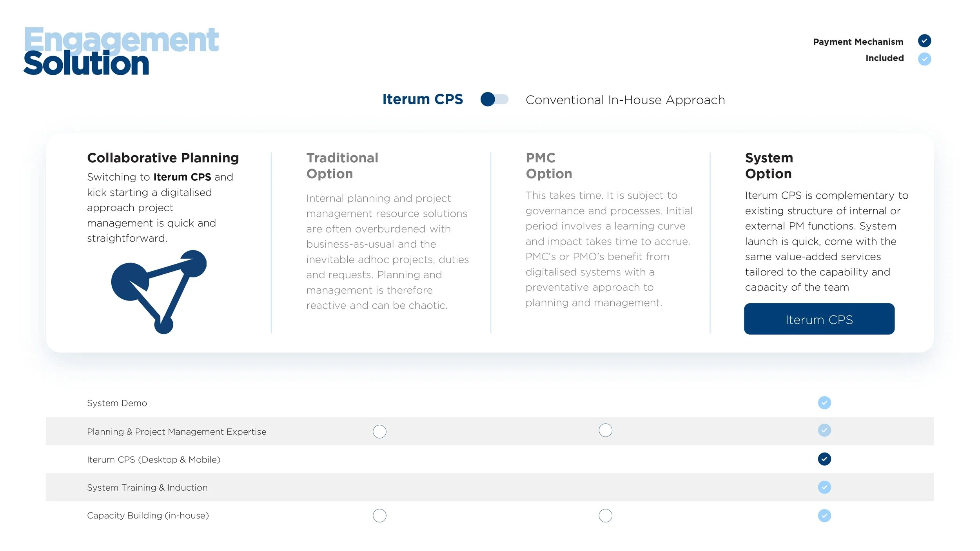This screenshot has height=551, width=980.
Task: Open the Traditional Option column heading
Action: pyautogui.click(x=342, y=165)
